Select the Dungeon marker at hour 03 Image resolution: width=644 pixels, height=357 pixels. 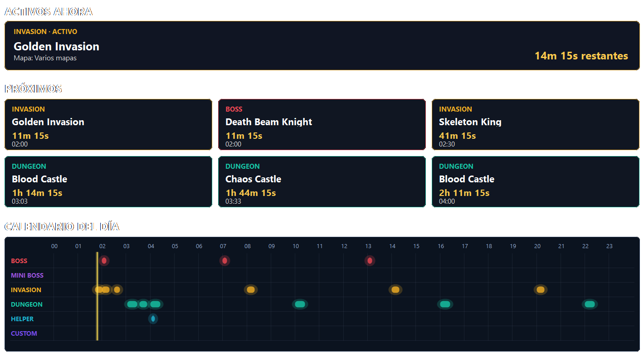pos(132,304)
